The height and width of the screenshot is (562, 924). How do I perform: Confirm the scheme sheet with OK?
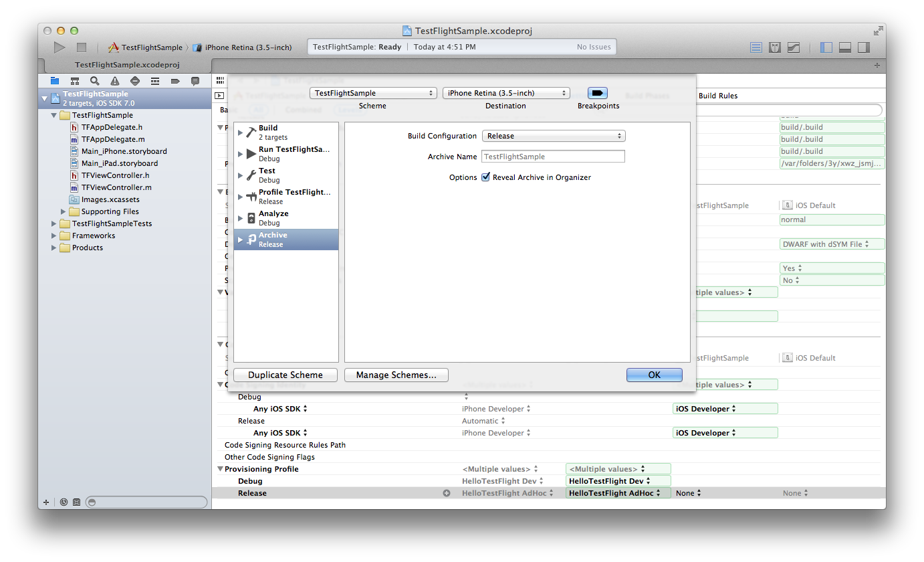coord(655,375)
